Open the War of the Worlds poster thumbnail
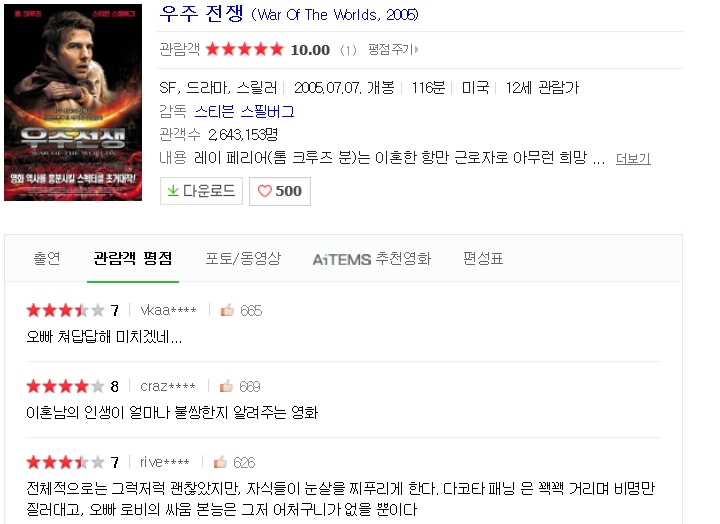Screen dimensions: 720x524 [73, 102]
